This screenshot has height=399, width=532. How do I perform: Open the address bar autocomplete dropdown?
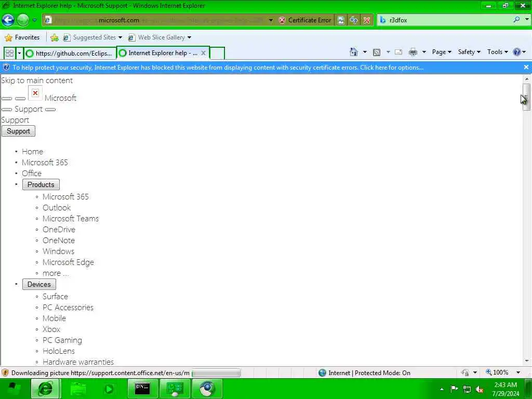click(271, 20)
